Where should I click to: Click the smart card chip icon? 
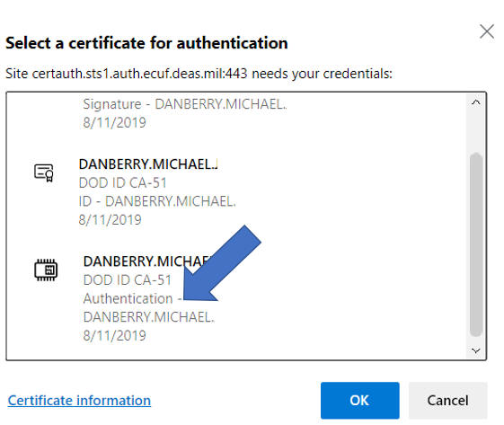point(46,270)
